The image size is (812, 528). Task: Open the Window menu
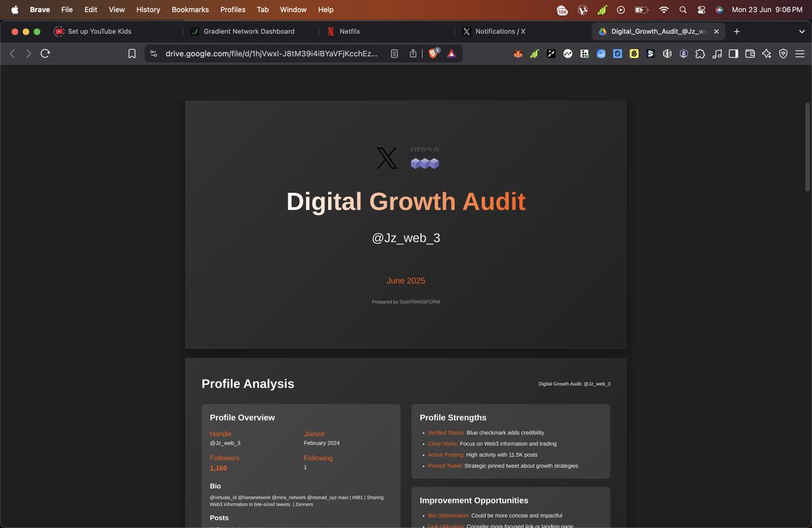click(293, 9)
